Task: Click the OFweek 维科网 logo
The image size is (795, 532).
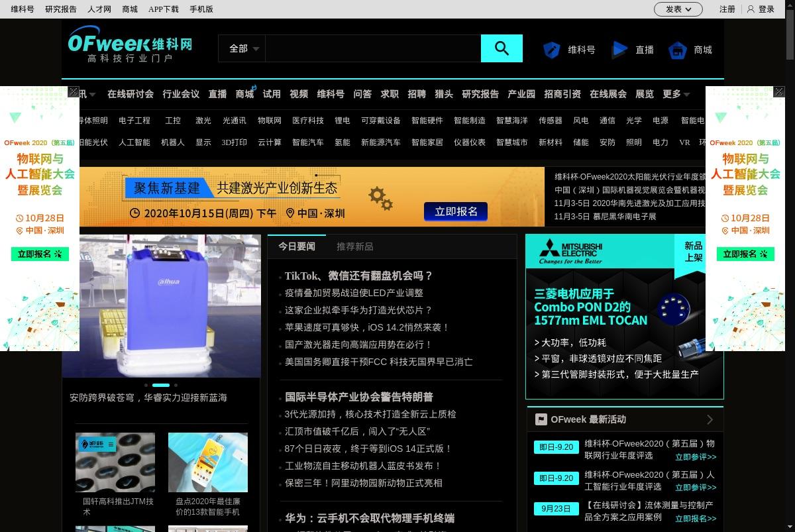Action: (130, 44)
